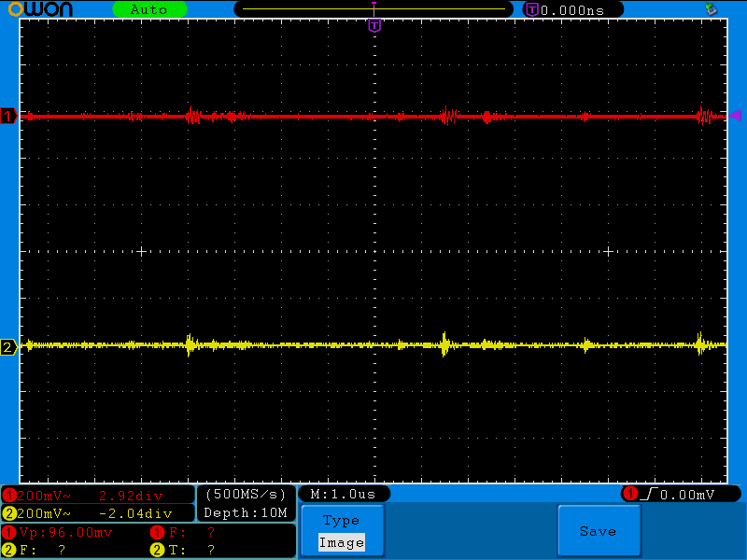Click the Depth:10M memory depth readout
This screenshot has width=747, height=560.
point(246,512)
